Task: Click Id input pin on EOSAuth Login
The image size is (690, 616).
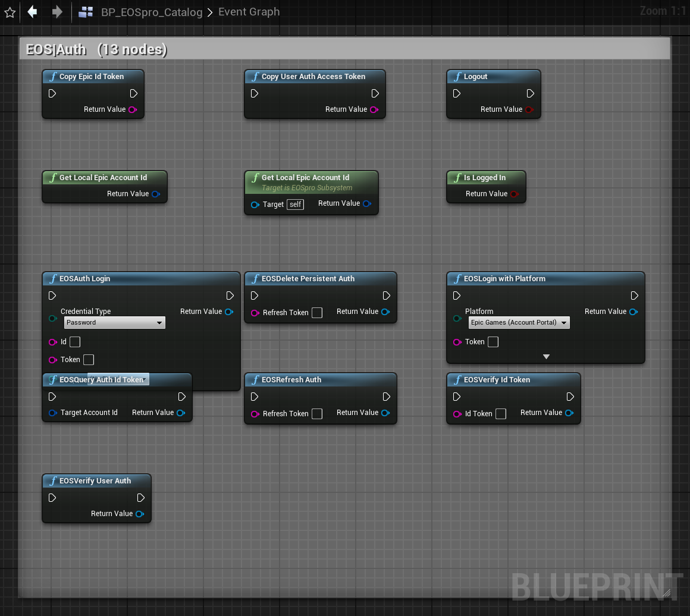Action: pyautogui.click(x=53, y=342)
